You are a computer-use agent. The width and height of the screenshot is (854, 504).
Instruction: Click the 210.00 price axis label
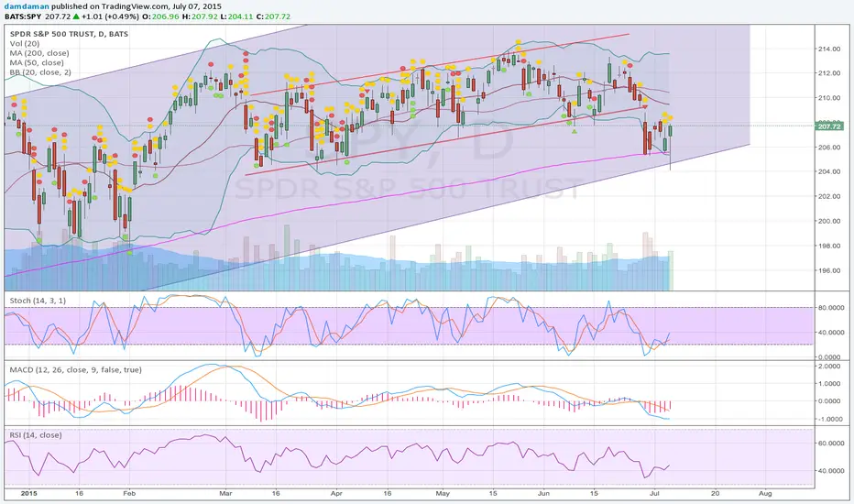tap(829, 98)
